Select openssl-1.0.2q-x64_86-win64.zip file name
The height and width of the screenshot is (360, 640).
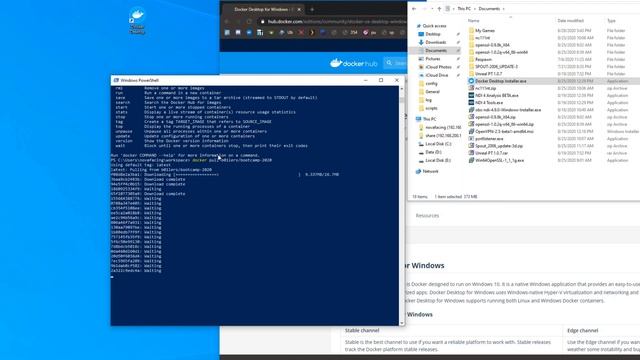click(504, 124)
